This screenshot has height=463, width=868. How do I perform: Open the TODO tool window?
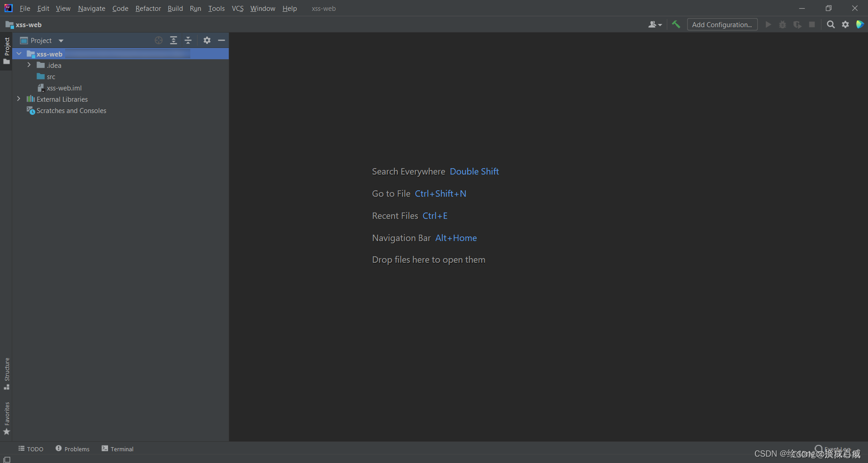coord(31,449)
